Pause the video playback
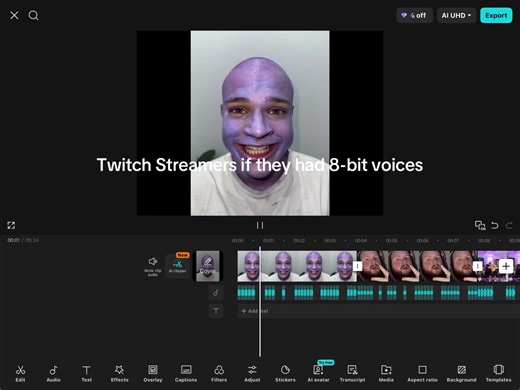 260,225
